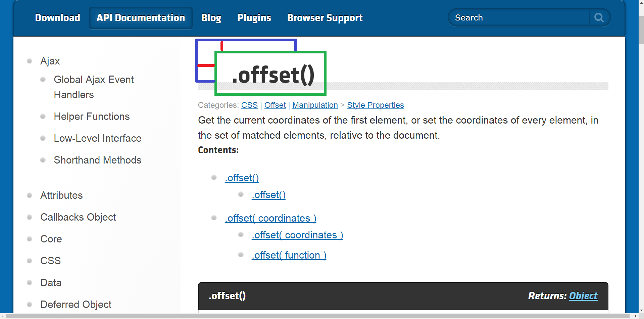Viewport: 644px width, 319px height.
Task: Focus the Search input field
Action: click(518, 17)
